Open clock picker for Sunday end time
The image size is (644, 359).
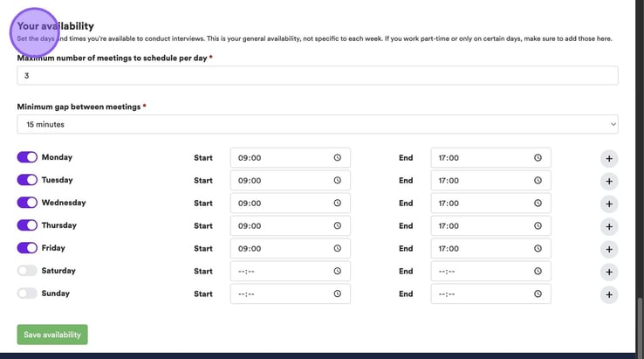(538, 294)
